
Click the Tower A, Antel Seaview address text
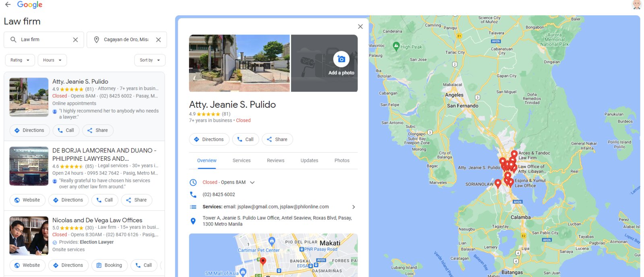pos(277,221)
